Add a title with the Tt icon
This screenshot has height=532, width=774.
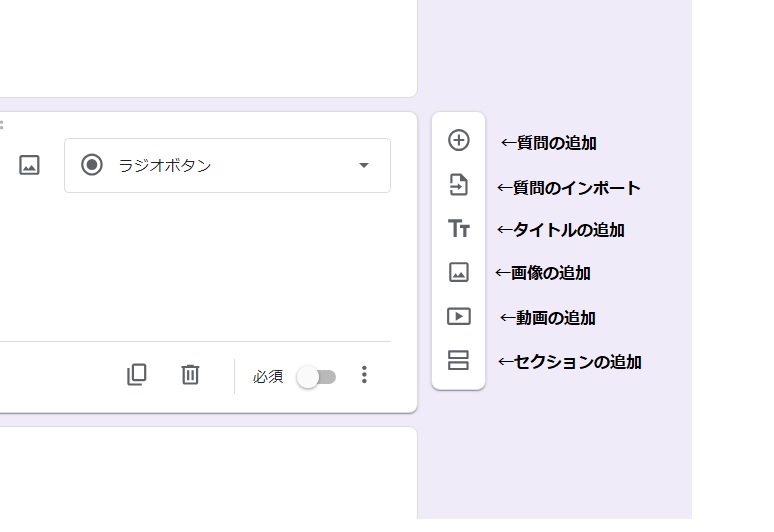click(x=459, y=228)
